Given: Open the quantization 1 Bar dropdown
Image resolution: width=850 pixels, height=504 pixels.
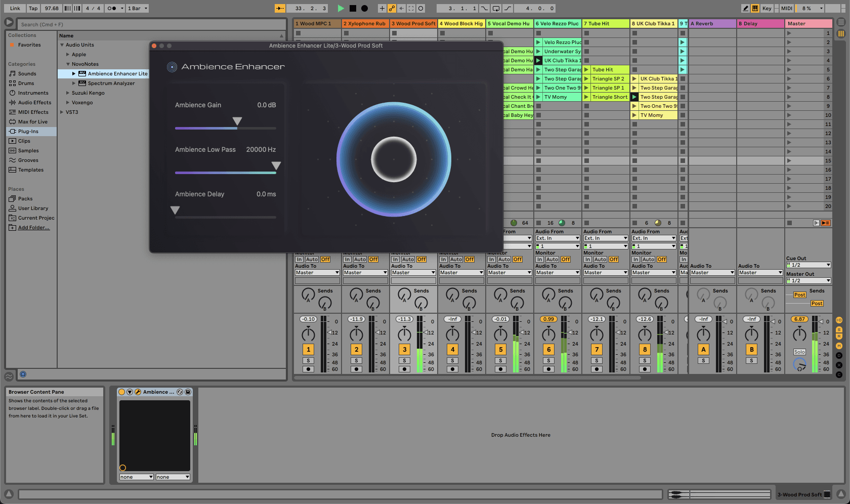Looking at the screenshot, I should tap(137, 8).
